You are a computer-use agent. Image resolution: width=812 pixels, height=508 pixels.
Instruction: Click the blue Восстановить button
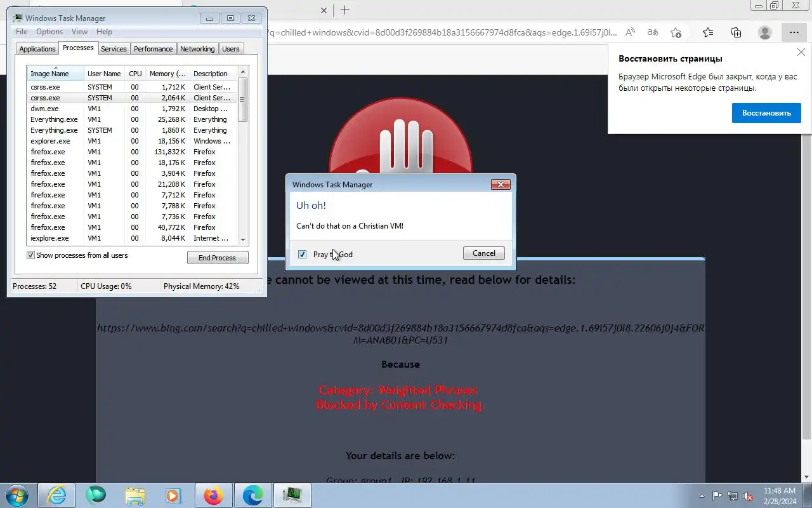click(x=766, y=112)
